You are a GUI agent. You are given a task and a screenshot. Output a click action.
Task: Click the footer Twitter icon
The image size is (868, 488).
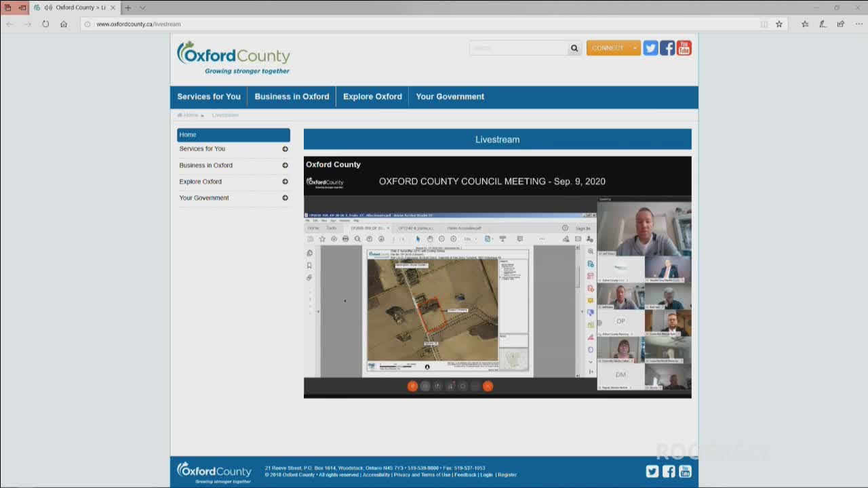pos(652,472)
